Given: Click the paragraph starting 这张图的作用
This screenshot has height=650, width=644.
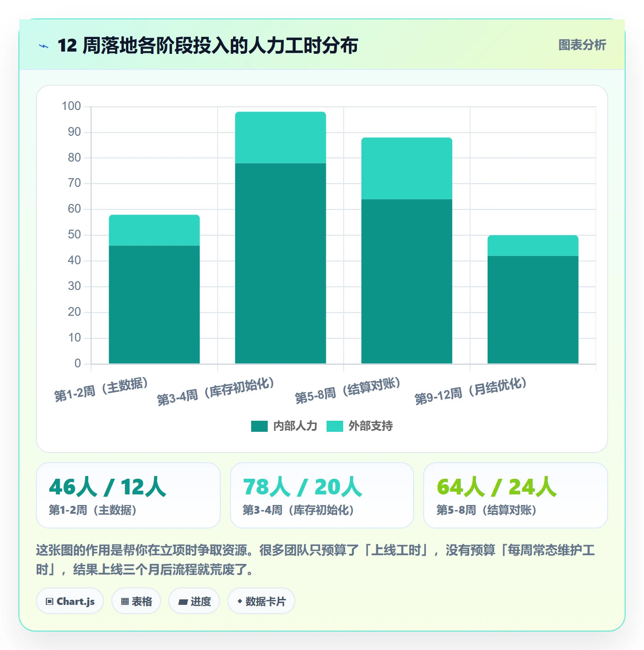Looking at the screenshot, I should coord(316,560).
